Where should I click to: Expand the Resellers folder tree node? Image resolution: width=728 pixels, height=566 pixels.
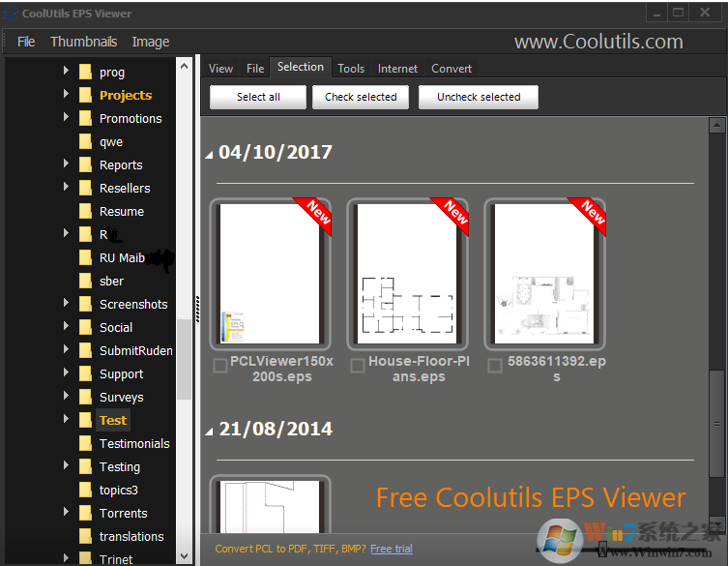click(66, 187)
